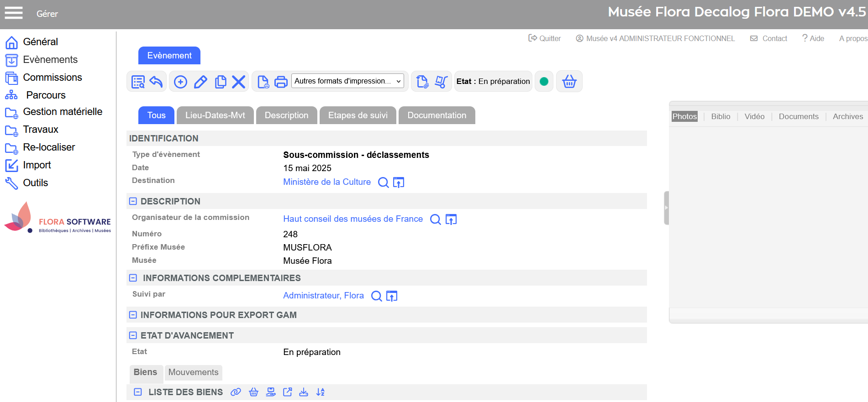This screenshot has height=402, width=868.
Task: Open the Ministère de la Culture link
Action: [326, 182]
